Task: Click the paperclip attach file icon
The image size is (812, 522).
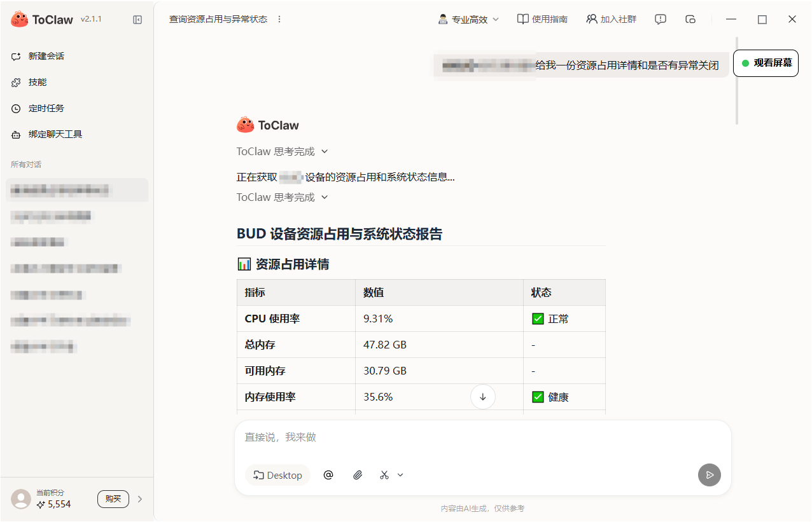Action: click(x=358, y=475)
